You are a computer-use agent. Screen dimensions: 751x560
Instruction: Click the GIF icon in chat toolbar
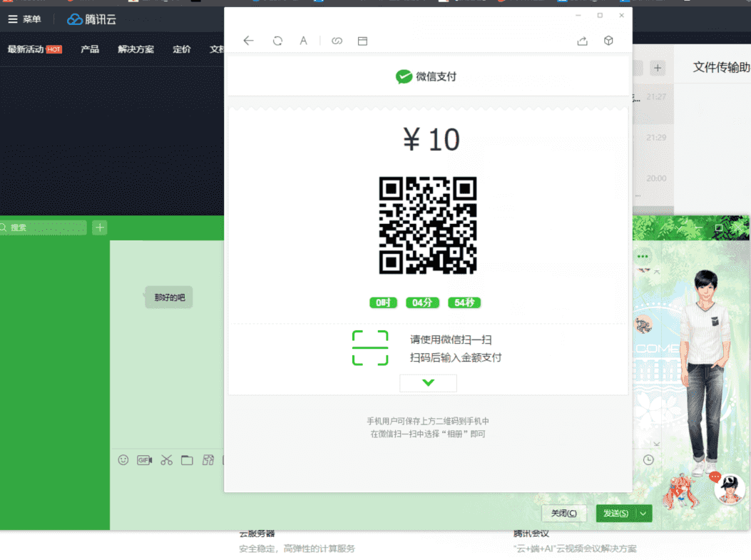(144, 460)
